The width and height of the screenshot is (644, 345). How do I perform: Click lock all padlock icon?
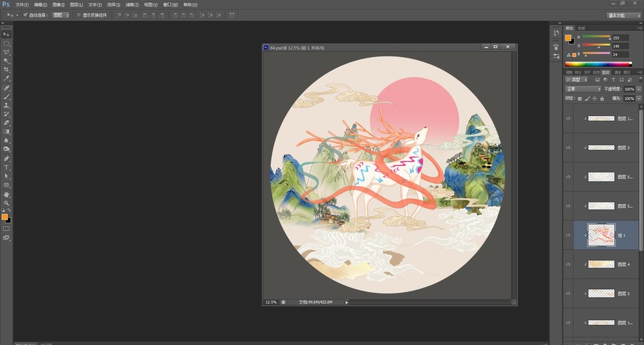click(602, 99)
